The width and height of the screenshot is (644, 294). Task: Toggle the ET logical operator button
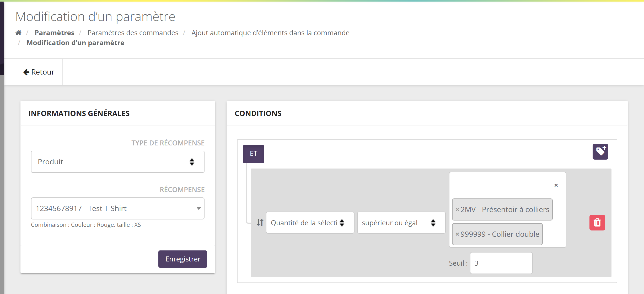[x=254, y=154]
